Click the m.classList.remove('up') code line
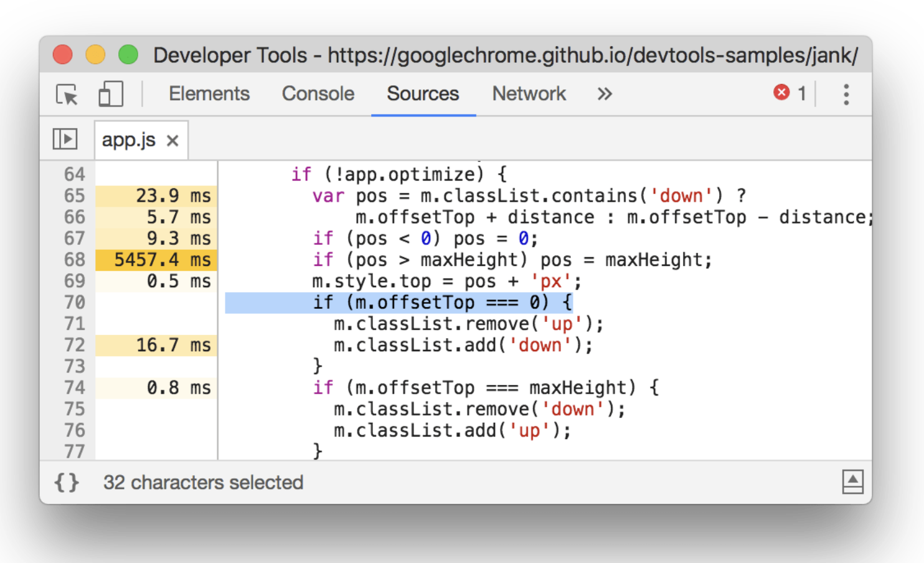Image resolution: width=924 pixels, height=563 pixels. [469, 324]
